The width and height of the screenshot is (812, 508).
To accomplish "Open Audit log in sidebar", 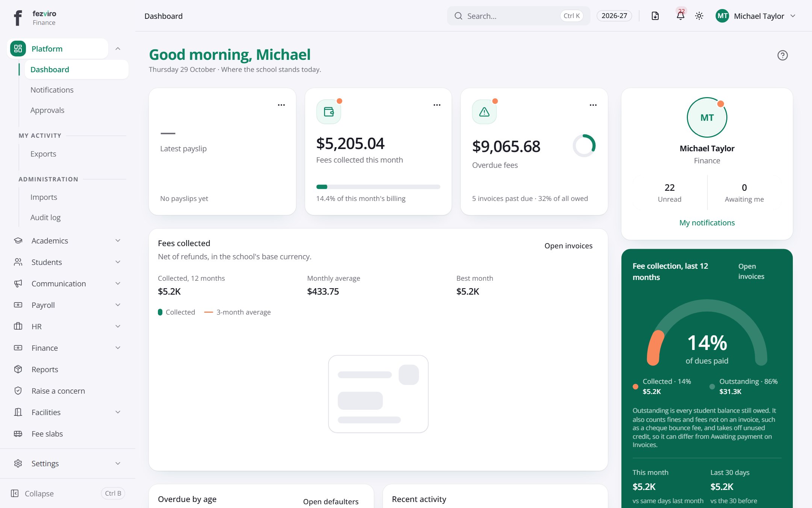I will pyautogui.click(x=45, y=217).
